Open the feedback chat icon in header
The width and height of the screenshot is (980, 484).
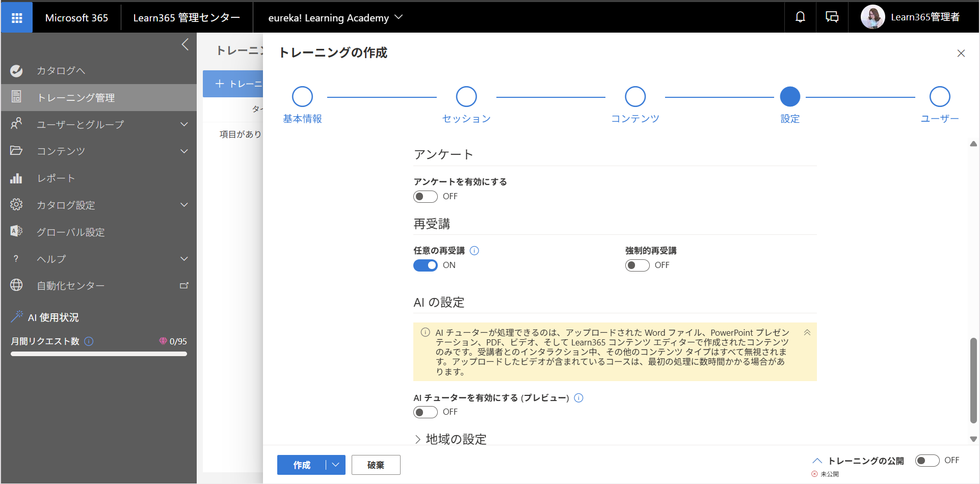[832, 17]
